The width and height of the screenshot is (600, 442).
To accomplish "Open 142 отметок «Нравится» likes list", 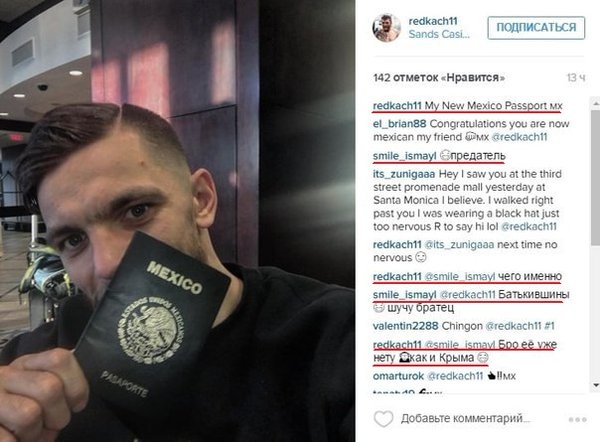I will 439,78.
